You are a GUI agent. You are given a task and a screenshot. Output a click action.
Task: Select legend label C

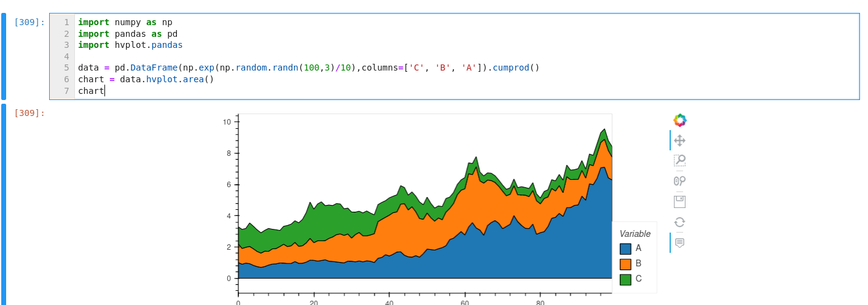click(x=639, y=279)
